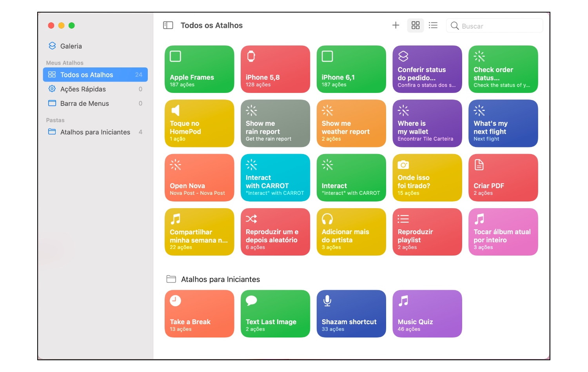Click "Get the rain report" subtitle
Image resolution: width=588 pixels, height=372 pixels.
[x=269, y=139]
